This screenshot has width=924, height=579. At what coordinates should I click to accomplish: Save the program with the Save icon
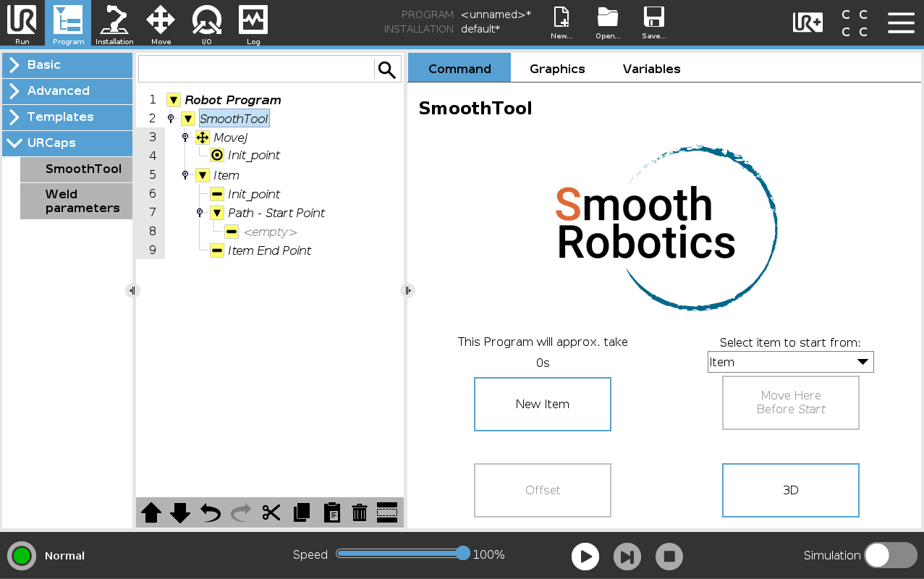(x=654, y=23)
